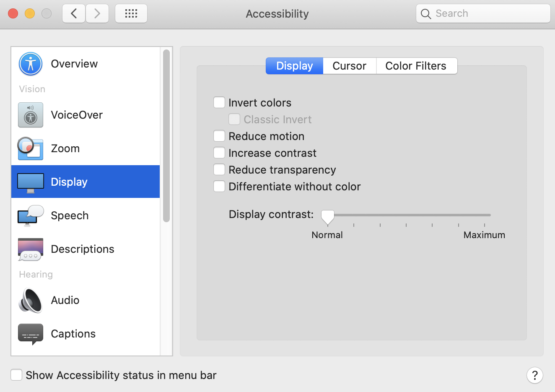Click the Speech bubble monitor icon
Image resolution: width=555 pixels, height=392 pixels.
(31, 215)
